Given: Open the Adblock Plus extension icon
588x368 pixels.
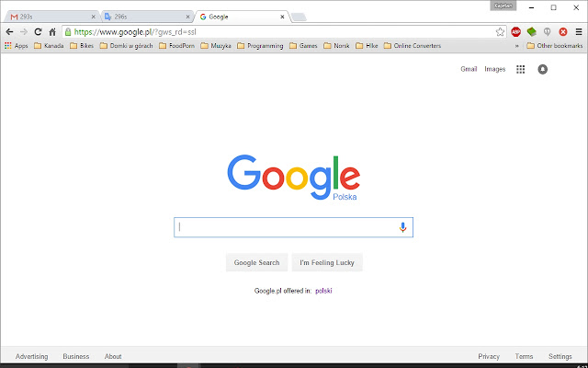Looking at the screenshot, I should coord(516,32).
